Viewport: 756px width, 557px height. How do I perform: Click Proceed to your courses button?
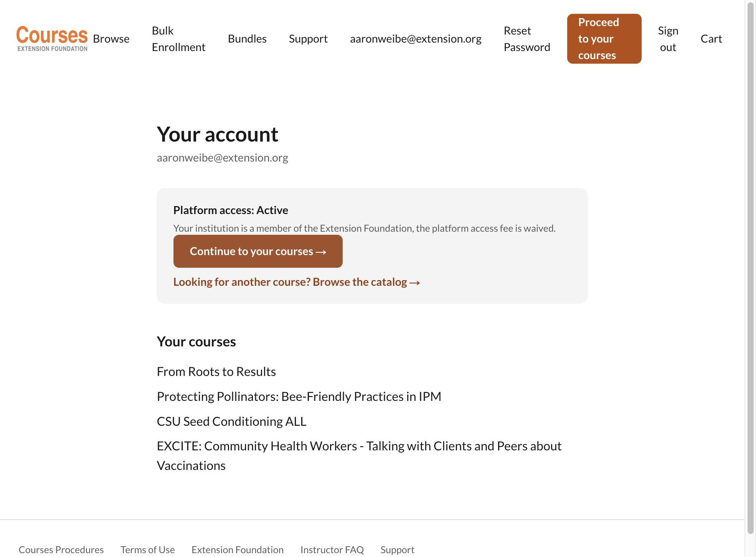[x=604, y=39]
